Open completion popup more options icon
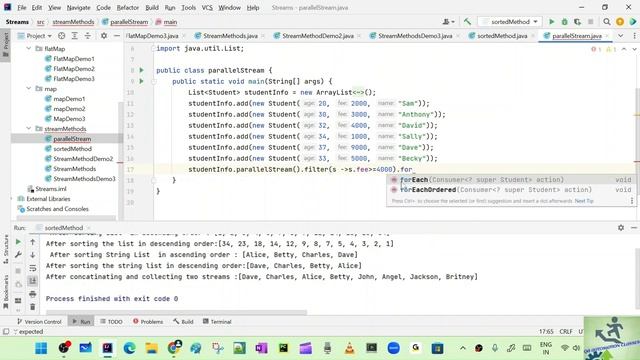 [631, 201]
